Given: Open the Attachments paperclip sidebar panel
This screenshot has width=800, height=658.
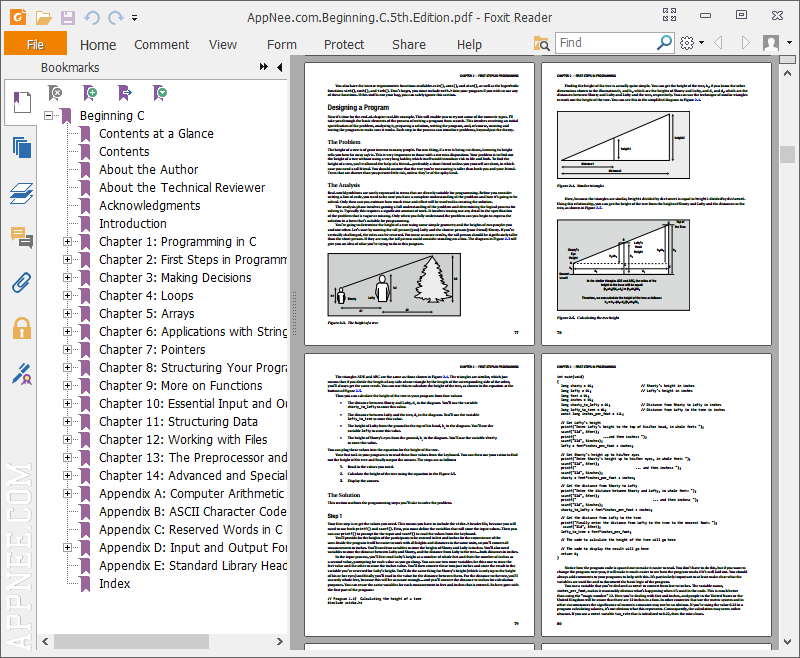Looking at the screenshot, I should [x=21, y=283].
